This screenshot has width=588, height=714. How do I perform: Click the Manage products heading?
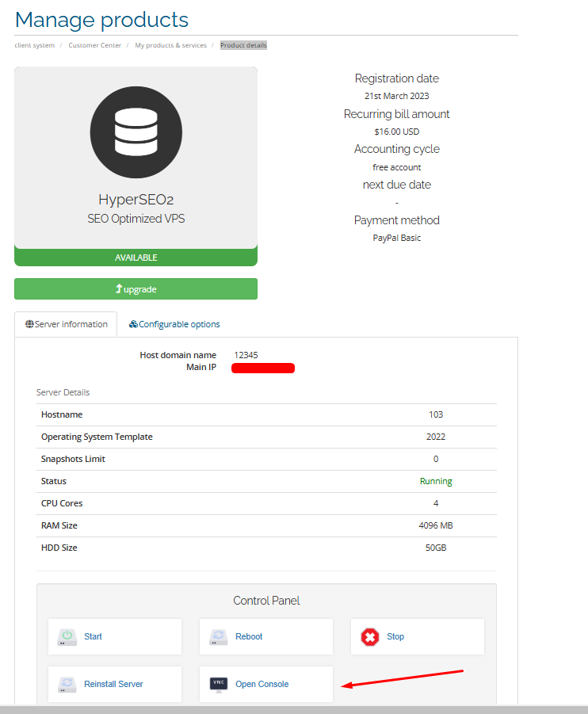pyautogui.click(x=101, y=20)
